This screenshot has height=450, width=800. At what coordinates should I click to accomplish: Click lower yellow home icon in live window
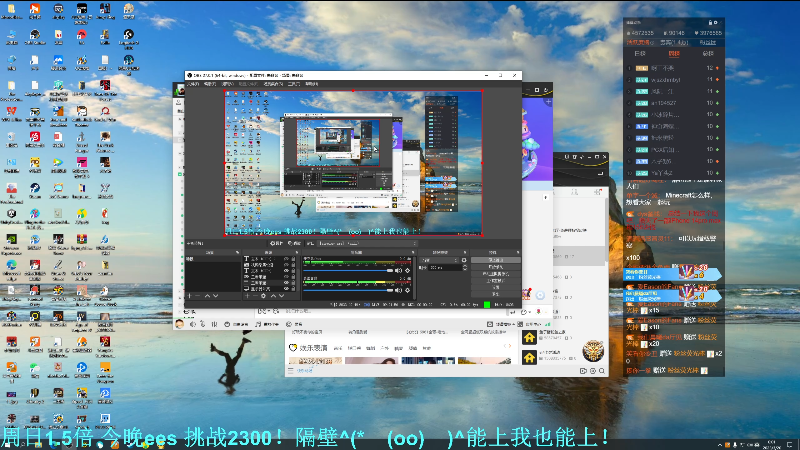(x=529, y=358)
